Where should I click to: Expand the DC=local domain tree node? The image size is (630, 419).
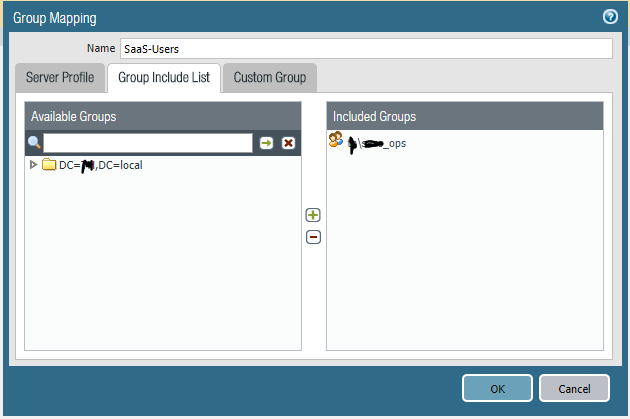tap(33, 165)
